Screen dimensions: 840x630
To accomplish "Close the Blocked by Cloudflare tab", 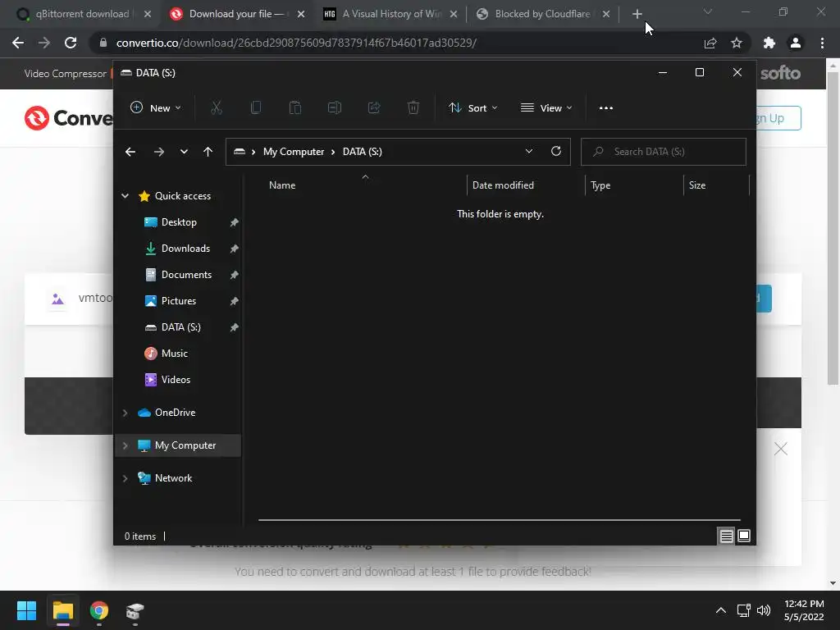I will tap(606, 14).
